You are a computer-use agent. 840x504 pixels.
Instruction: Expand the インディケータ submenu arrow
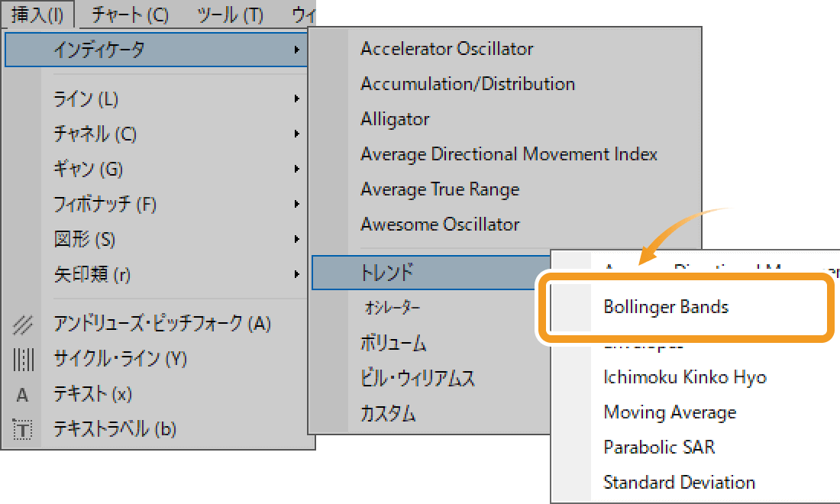(297, 50)
